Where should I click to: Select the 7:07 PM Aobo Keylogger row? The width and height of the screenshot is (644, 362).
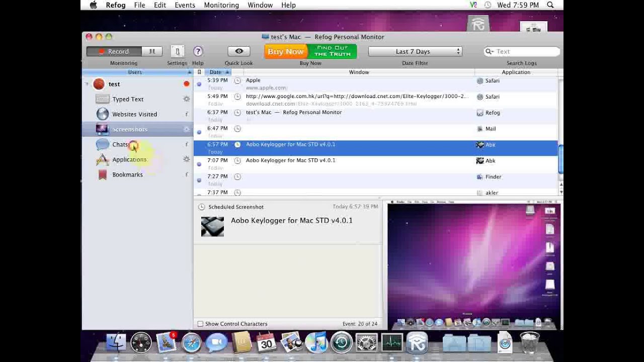tap(376, 164)
